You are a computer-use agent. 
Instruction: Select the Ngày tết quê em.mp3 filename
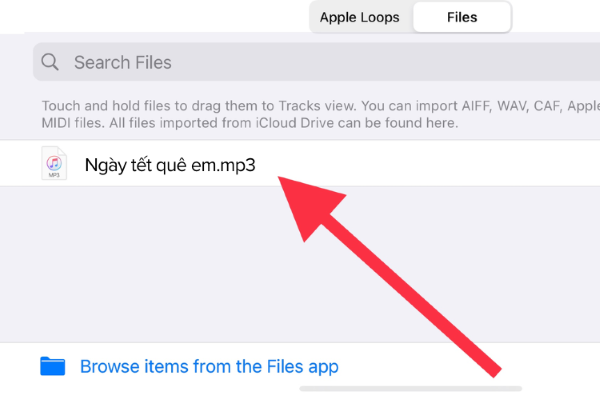(170, 164)
